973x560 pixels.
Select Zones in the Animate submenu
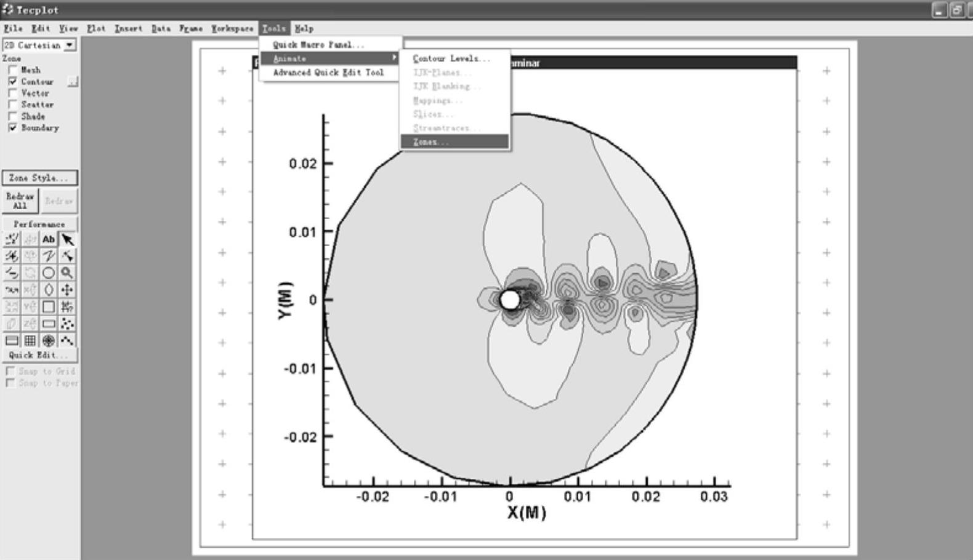coord(454,142)
